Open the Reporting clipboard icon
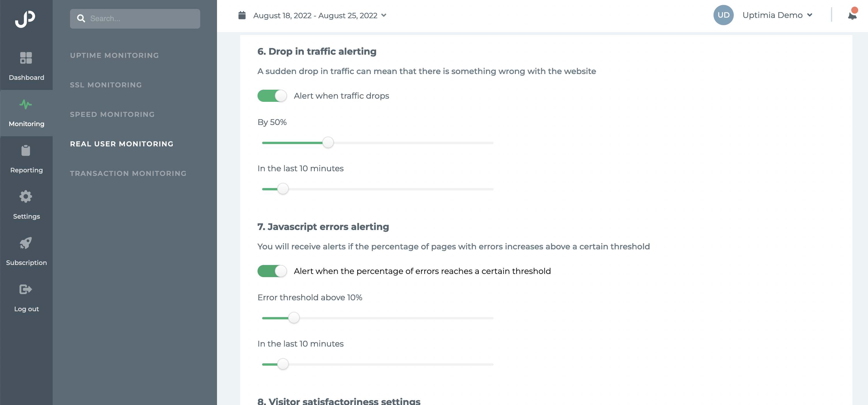This screenshot has width=868, height=405. pyautogui.click(x=26, y=151)
